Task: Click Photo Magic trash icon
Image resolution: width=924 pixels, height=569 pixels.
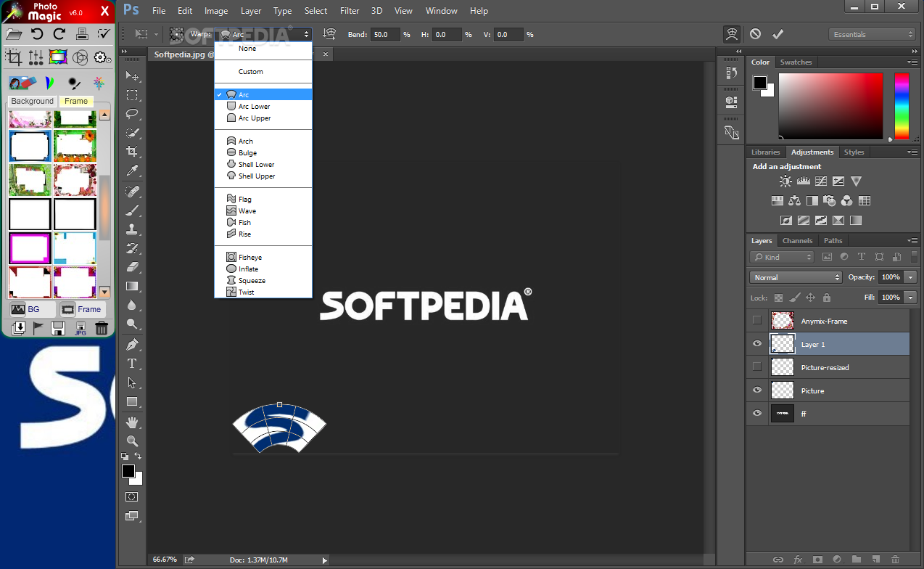Action: click(x=102, y=328)
